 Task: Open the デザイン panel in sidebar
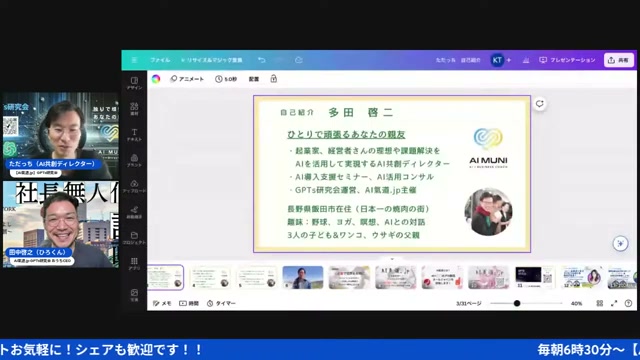134,83
